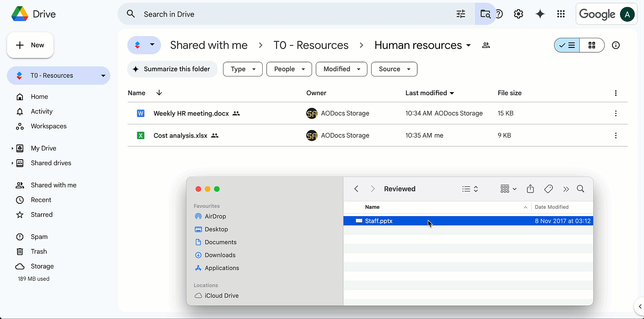Open the Modified filter dropdown
The width and height of the screenshot is (644, 319).
point(341,69)
